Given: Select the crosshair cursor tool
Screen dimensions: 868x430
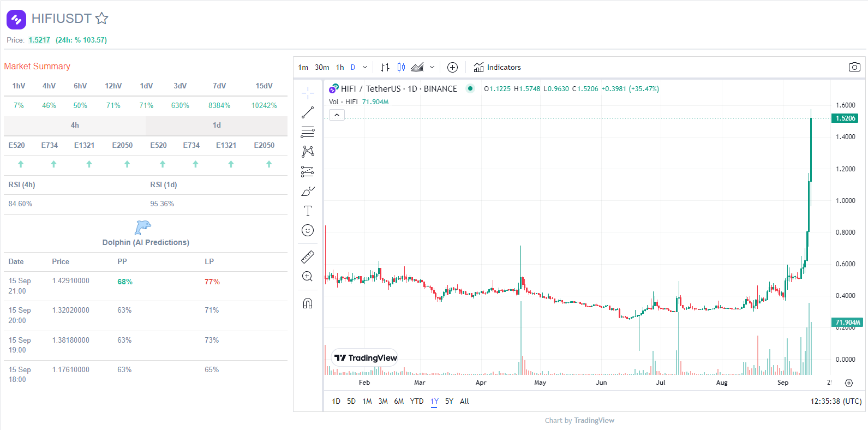Looking at the screenshot, I should click(308, 92).
